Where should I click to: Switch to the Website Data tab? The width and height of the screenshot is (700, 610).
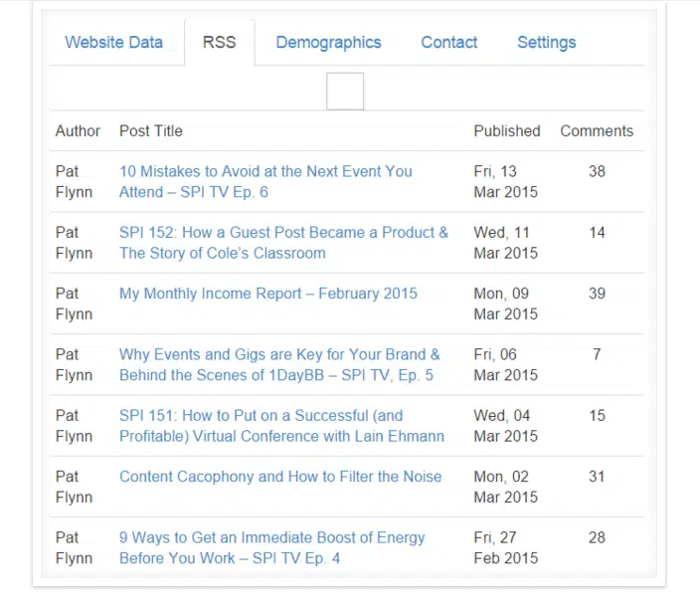point(113,43)
